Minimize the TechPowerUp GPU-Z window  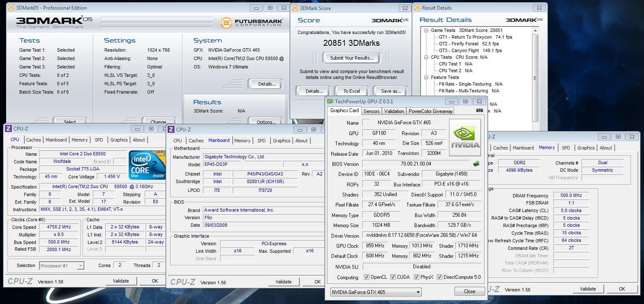pyautogui.click(x=452, y=102)
